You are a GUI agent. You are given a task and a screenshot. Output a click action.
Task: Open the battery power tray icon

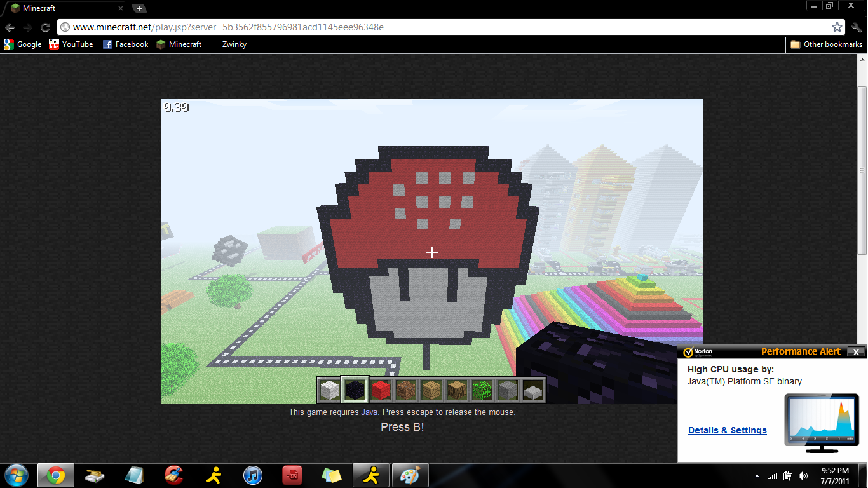coord(788,476)
